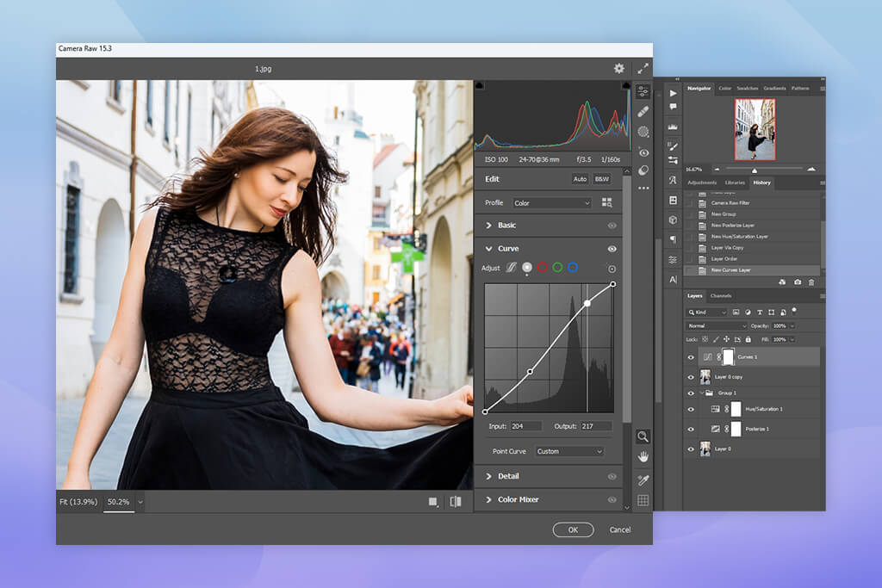Open the three-dot More image settings
The height and width of the screenshot is (588, 882).
(643, 189)
